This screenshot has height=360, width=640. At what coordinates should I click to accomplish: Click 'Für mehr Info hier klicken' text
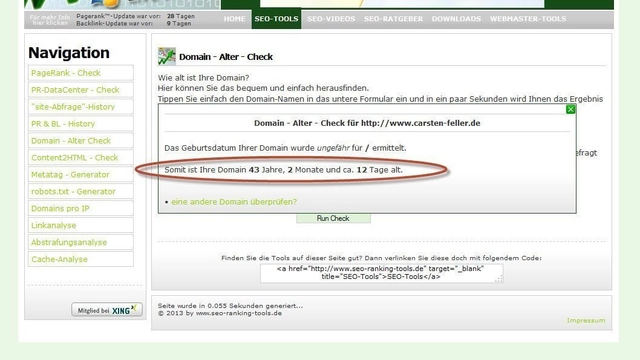click(50, 20)
